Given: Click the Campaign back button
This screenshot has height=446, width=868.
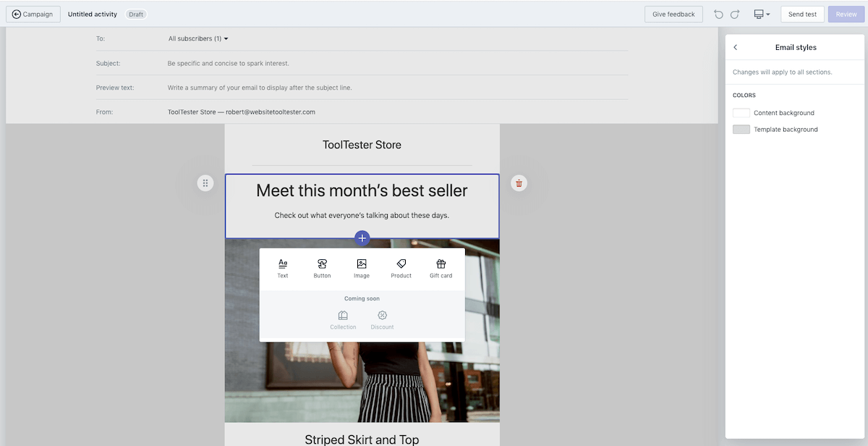Looking at the screenshot, I should [33, 14].
